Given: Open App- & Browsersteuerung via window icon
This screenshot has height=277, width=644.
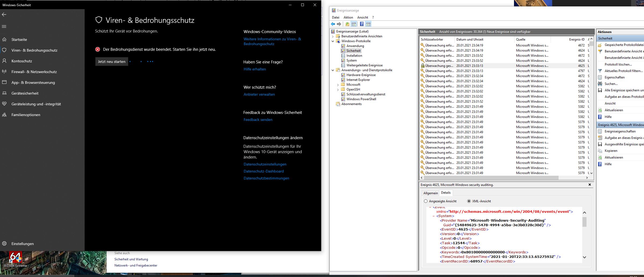Looking at the screenshot, I should (x=4, y=82).
